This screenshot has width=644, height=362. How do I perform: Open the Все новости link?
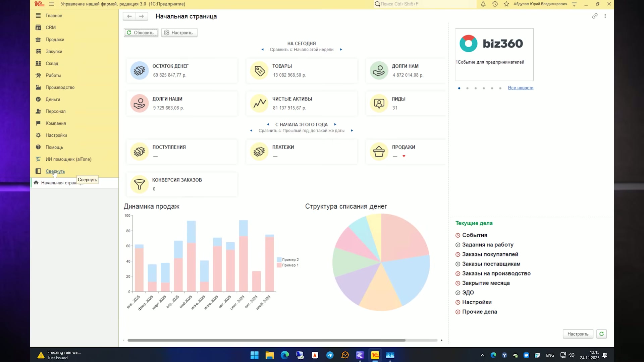pos(521,88)
